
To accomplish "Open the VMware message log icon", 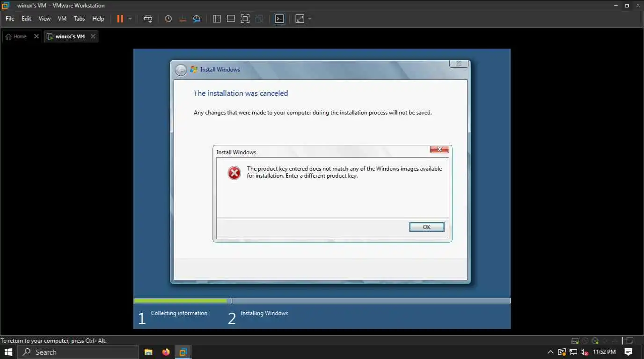I will pyautogui.click(x=630, y=341).
